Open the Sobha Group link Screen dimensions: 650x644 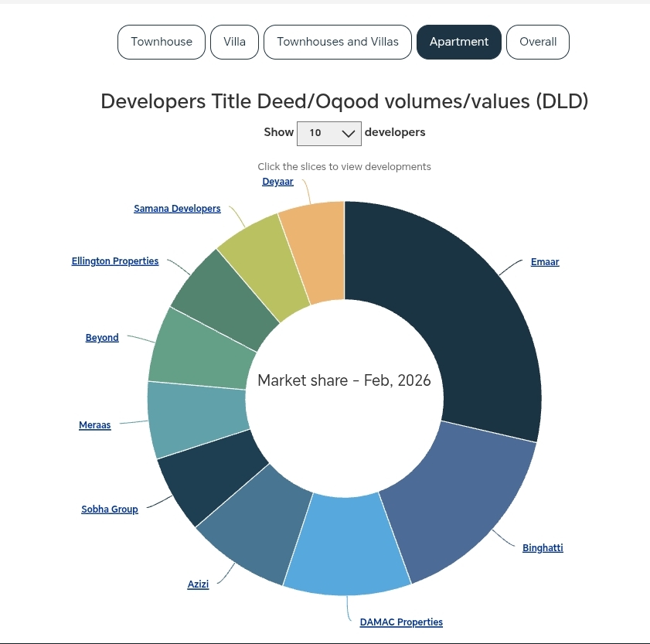tap(110, 509)
